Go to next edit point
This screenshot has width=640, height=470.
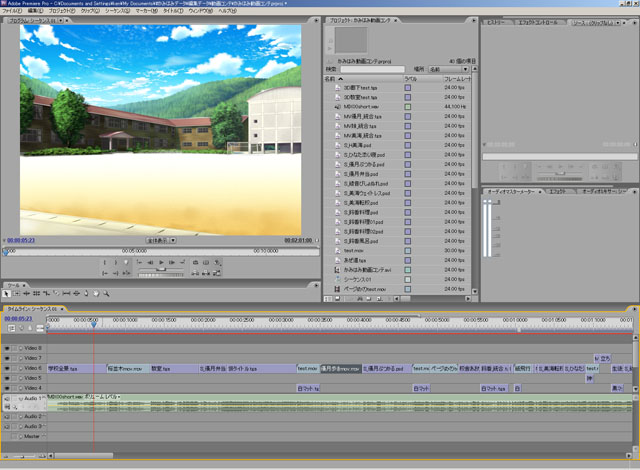click(182, 262)
